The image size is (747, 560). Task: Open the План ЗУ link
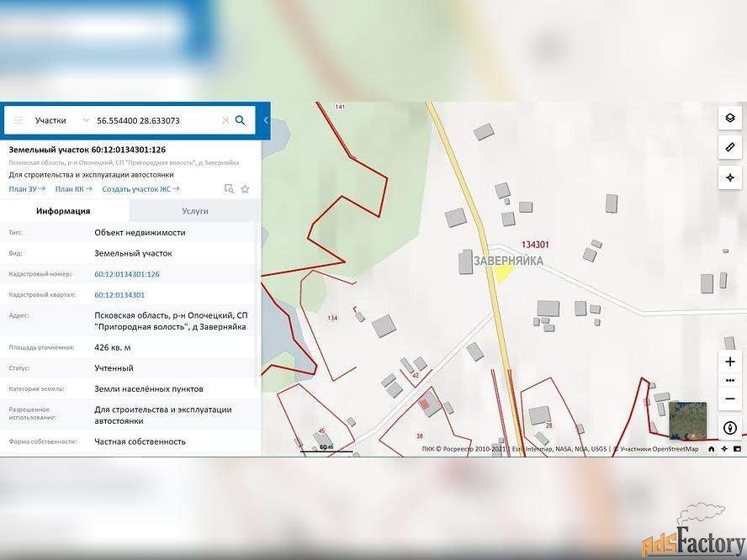point(27,189)
